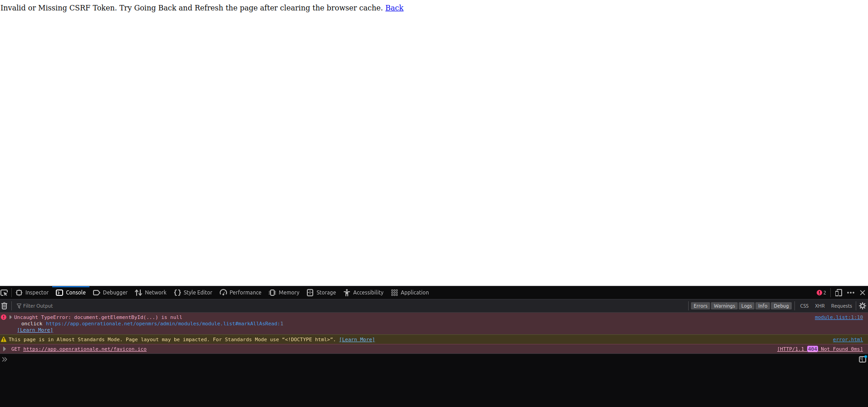The height and width of the screenshot is (407, 868).
Task: Close the developer tools panel
Action: click(863, 293)
